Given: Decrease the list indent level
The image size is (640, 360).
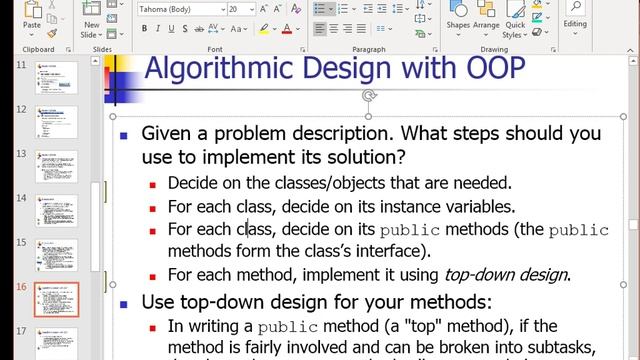Looking at the screenshot, I should point(368,9).
